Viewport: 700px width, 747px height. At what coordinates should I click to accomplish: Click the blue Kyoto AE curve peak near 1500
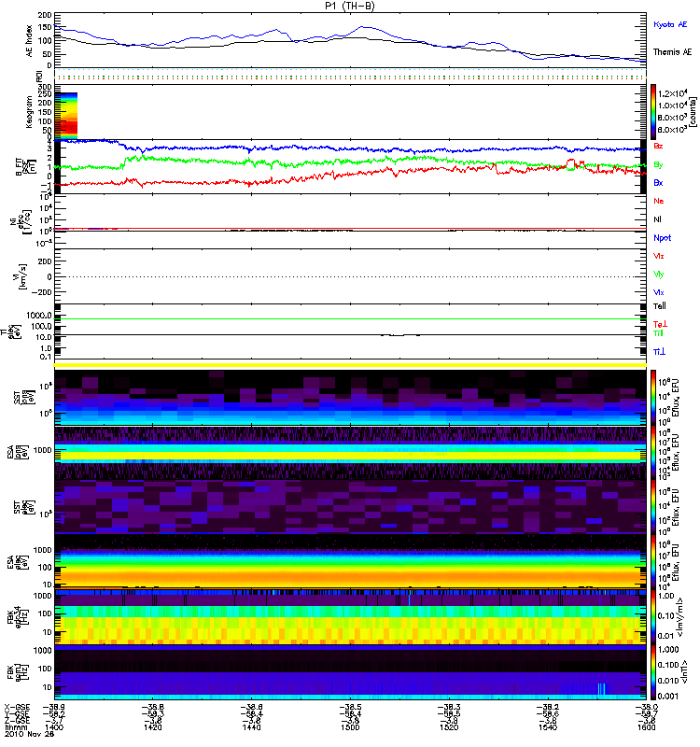(363, 27)
